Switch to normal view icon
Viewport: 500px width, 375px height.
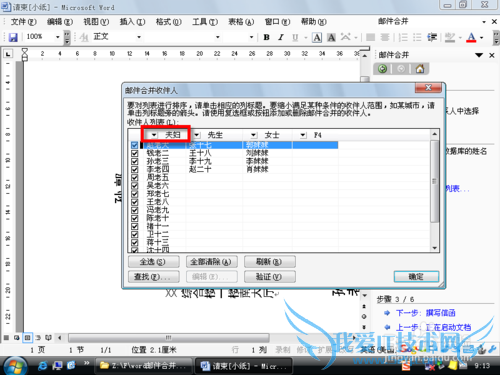tap(6, 338)
